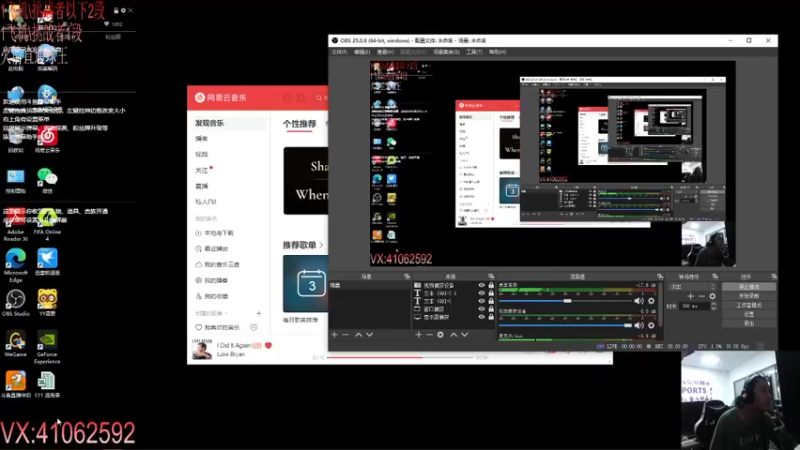Open daily recommendation calendar playlist card
Image resolution: width=800 pixels, height=450 pixels.
coord(305,284)
